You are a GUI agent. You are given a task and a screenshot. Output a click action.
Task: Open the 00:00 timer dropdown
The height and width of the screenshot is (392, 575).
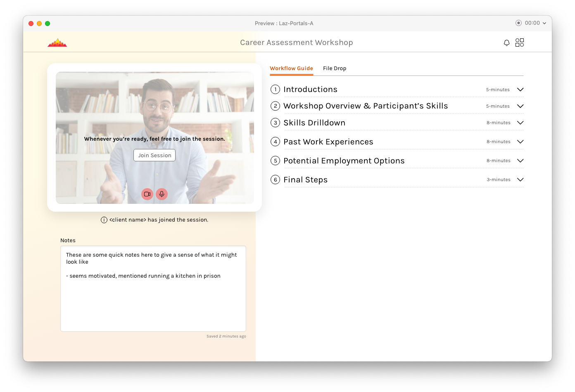tap(536, 23)
